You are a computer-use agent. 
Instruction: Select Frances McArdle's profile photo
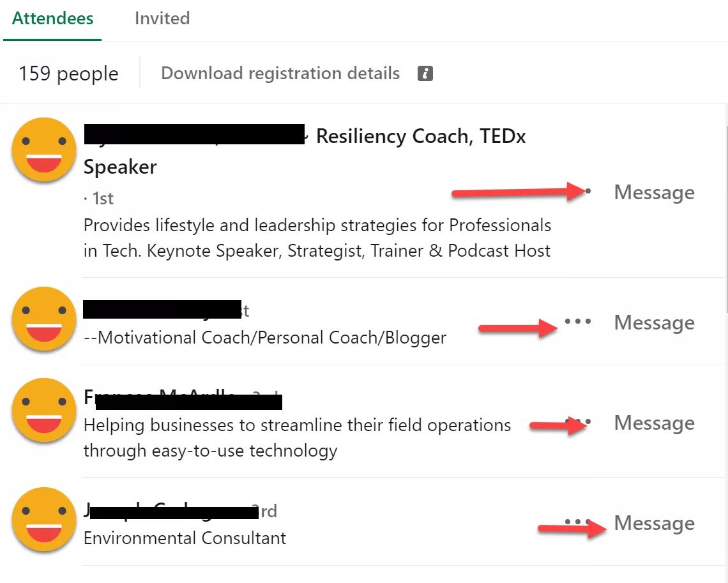click(x=43, y=410)
